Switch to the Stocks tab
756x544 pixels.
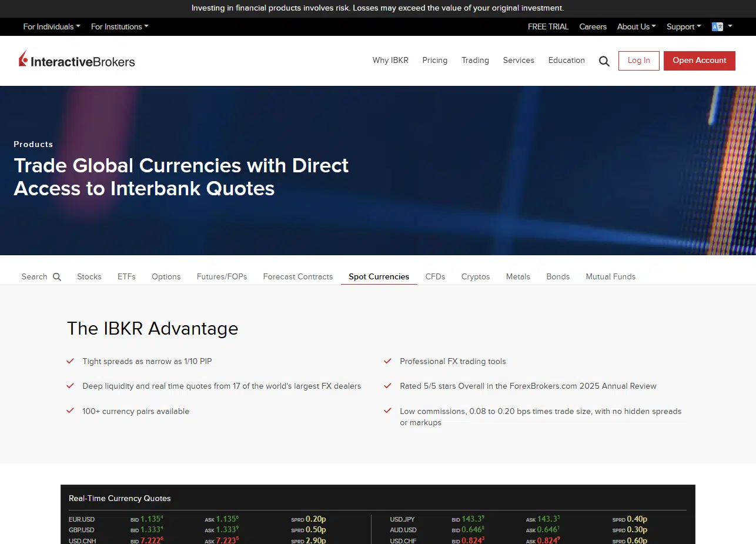point(89,276)
